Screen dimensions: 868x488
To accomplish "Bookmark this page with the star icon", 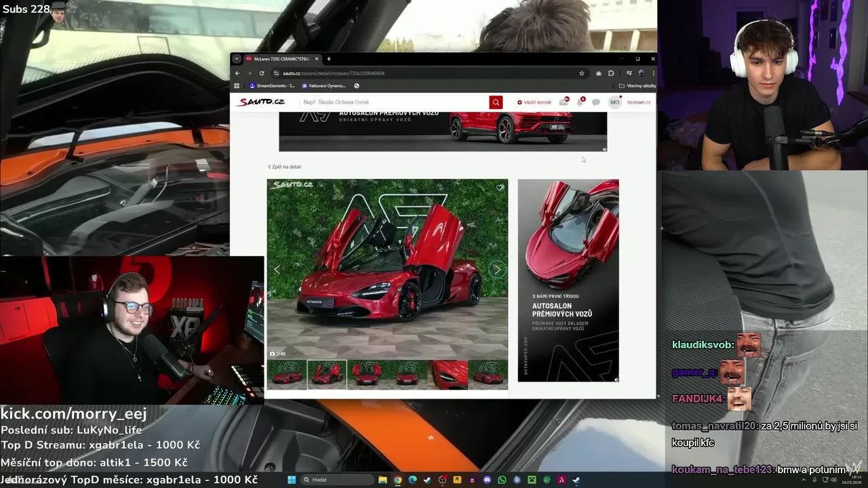I will [582, 73].
